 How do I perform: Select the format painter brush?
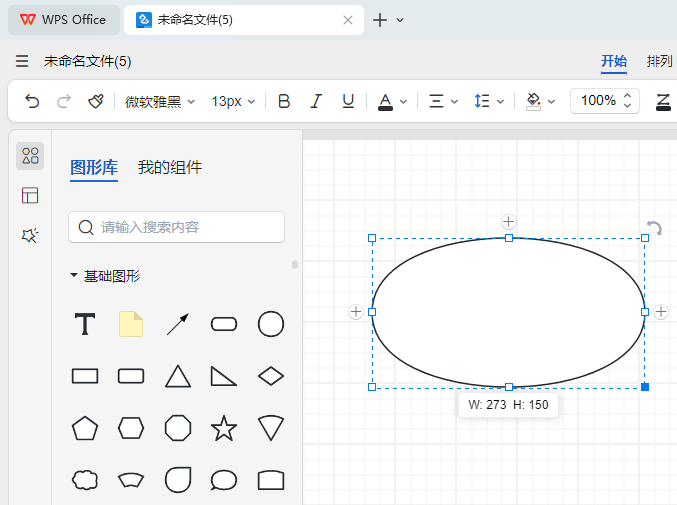tap(96, 101)
